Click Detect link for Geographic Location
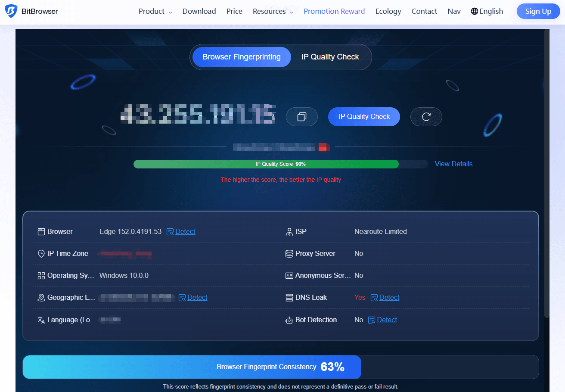 pos(197,298)
